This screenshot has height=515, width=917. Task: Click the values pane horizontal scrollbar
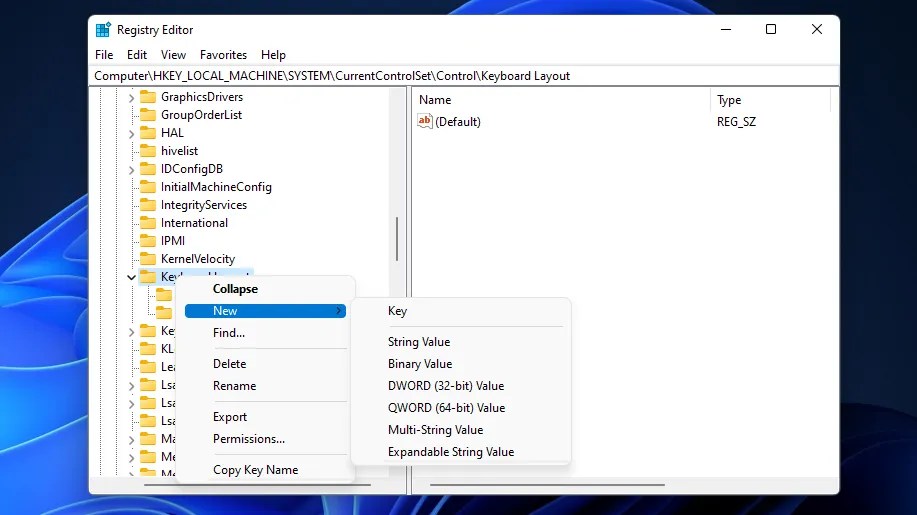click(547, 485)
